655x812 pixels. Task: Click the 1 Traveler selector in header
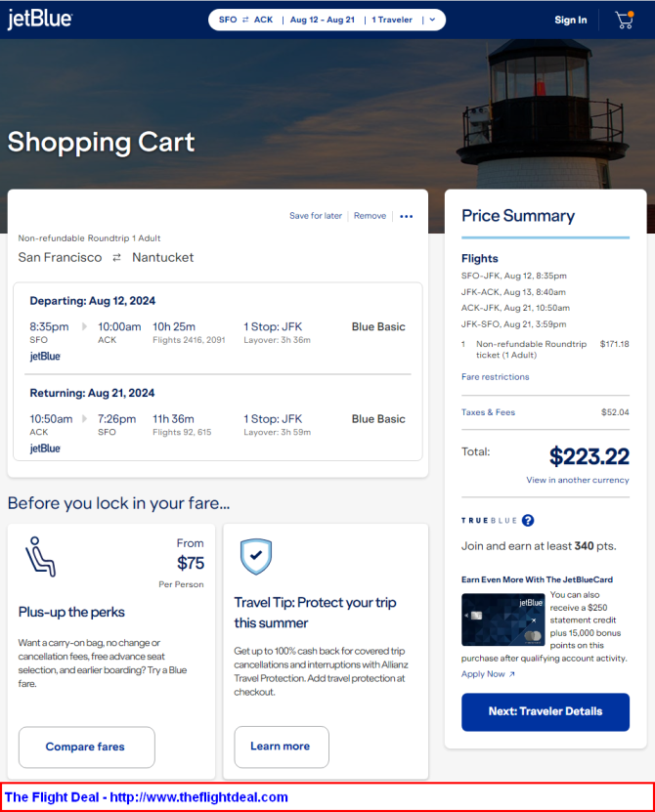point(392,20)
